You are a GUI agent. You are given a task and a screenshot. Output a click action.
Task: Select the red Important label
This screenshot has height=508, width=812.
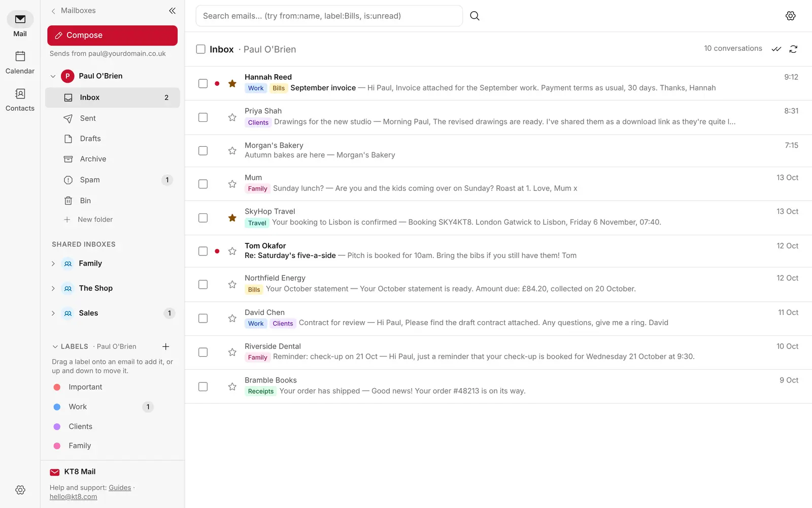(79, 387)
